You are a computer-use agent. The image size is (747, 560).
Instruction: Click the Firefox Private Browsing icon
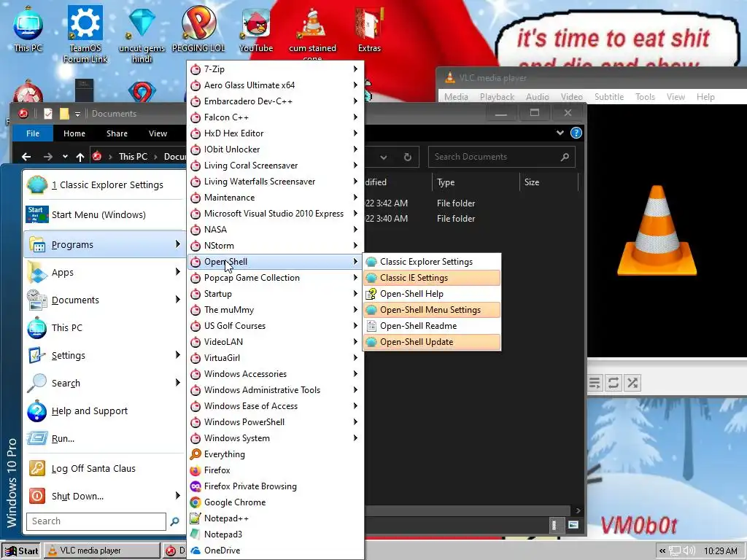(x=196, y=486)
